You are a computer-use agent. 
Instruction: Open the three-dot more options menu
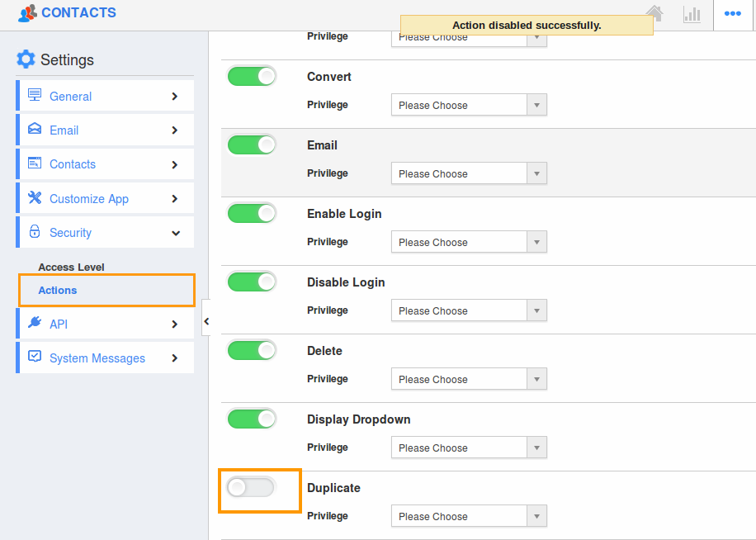coord(732,14)
